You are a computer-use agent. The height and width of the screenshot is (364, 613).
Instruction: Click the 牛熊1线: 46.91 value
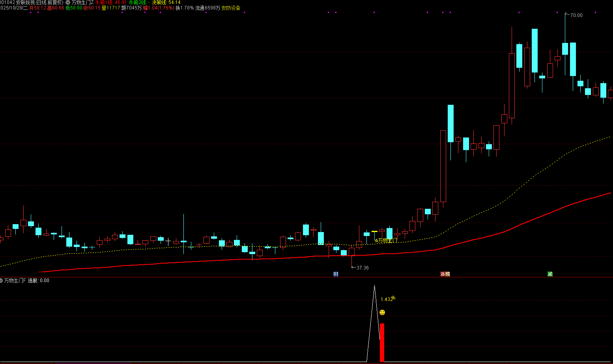click(111, 2)
